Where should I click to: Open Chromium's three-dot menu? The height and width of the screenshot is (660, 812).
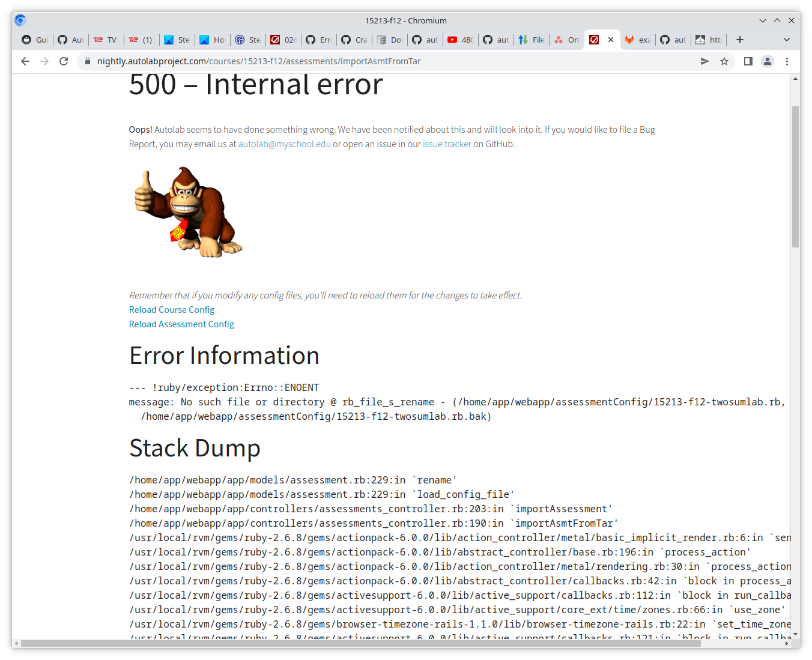pyautogui.click(x=787, y=61)
